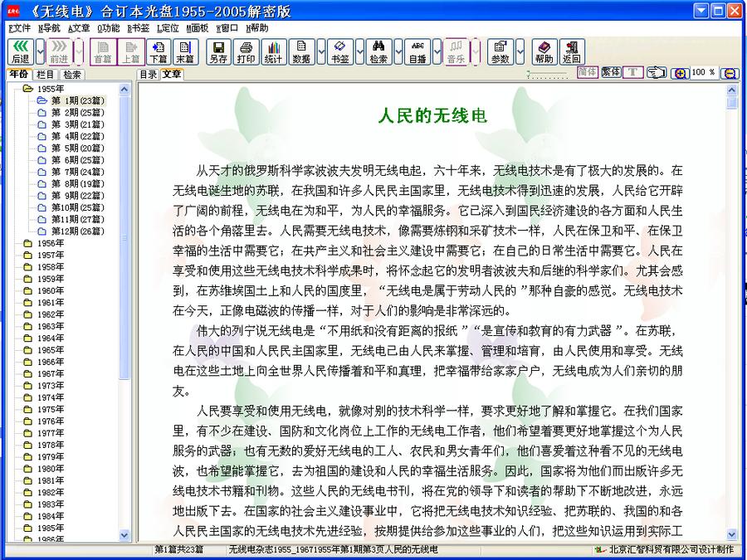Click the 北京汇智科贸有限公司设计制作 status bar text
The image size is (747, 560).
(x=671, y=549)
